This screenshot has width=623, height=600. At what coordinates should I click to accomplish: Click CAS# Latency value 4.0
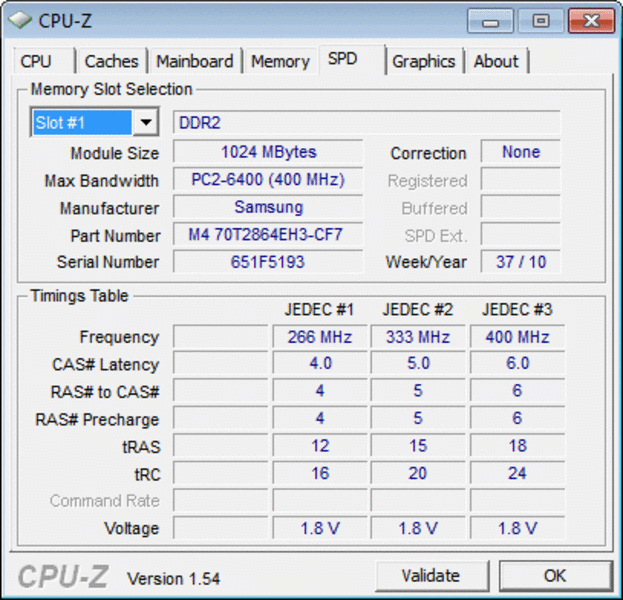pos(320,364)
